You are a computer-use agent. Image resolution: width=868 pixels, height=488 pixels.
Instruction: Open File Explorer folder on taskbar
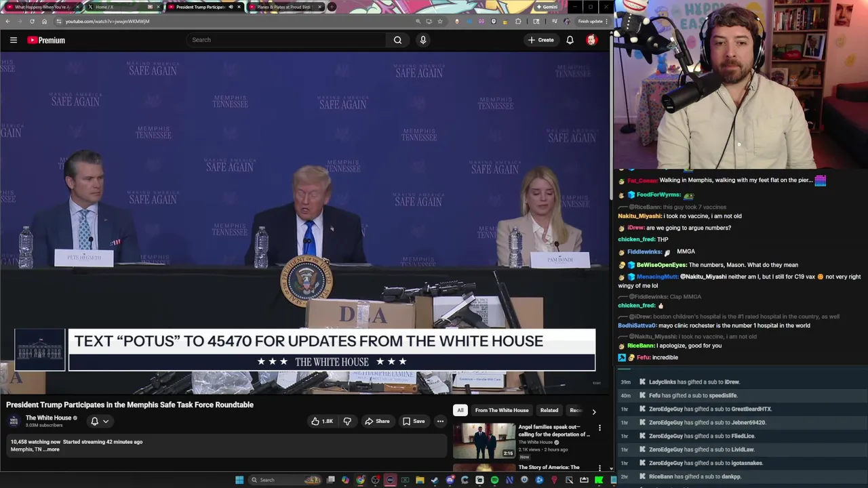[x=420, y=480]
